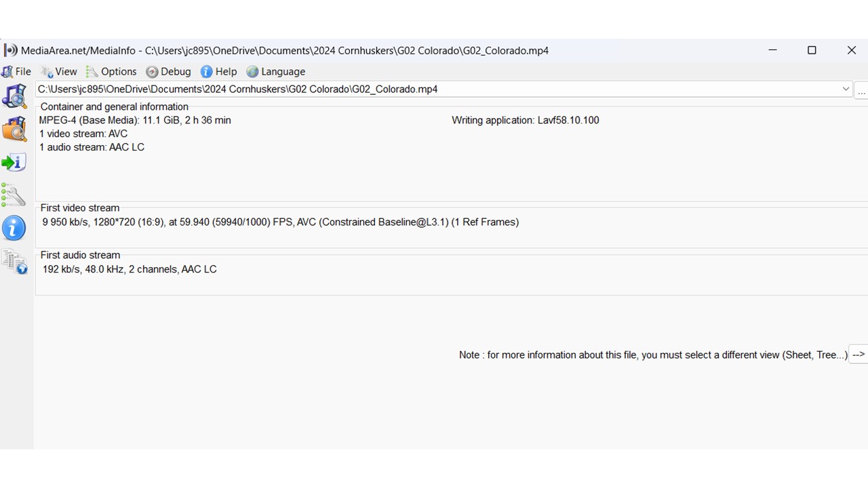Click the '1 audio stream: AAC LC' line
The image size is (868, 488).
(x=92, y=147)
